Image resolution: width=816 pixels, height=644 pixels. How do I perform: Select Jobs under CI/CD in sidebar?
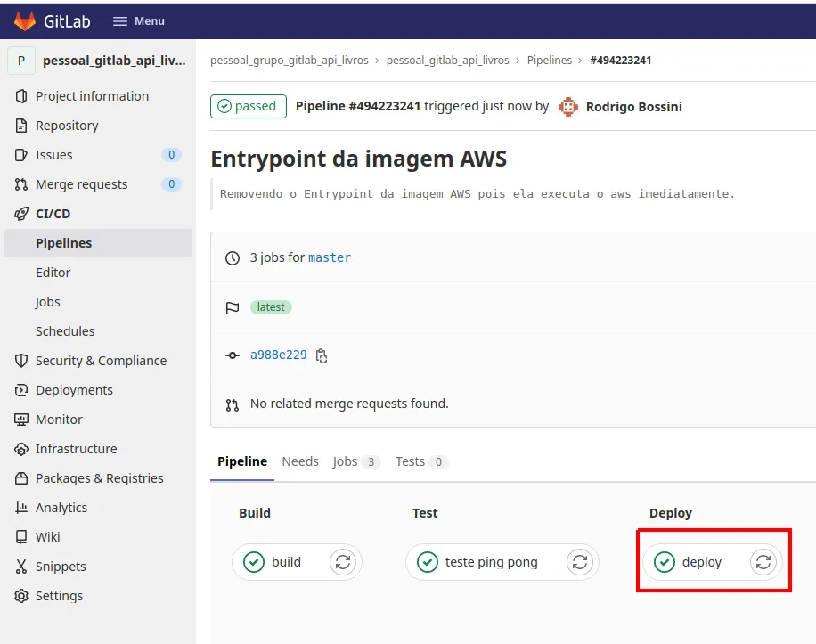(48, 302)
